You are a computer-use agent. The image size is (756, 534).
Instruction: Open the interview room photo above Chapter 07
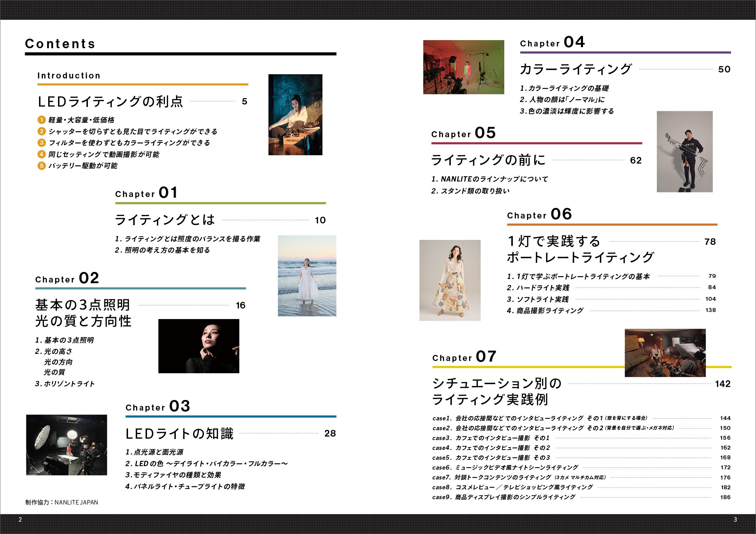tap(665, 353)
